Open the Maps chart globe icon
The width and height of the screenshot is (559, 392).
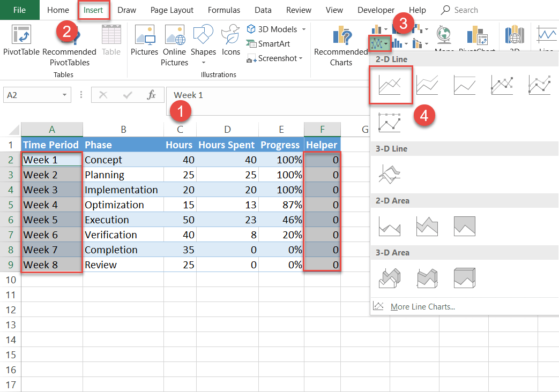tap(444, 36)
